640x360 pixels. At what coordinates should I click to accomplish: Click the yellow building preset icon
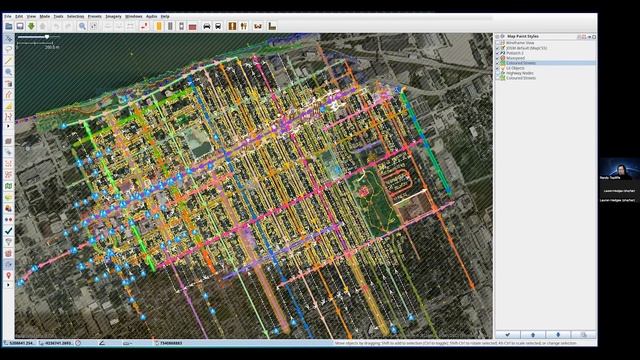point(159,26)
